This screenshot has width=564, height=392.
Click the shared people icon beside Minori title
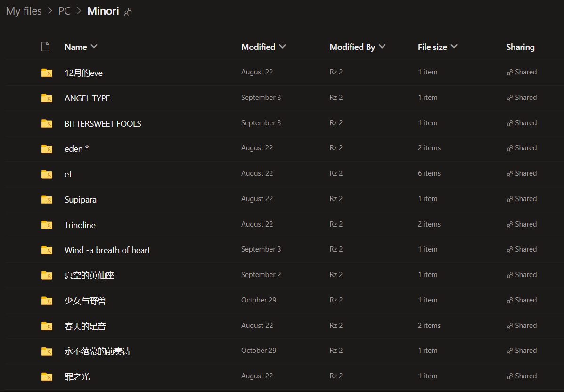click(128, 12)
